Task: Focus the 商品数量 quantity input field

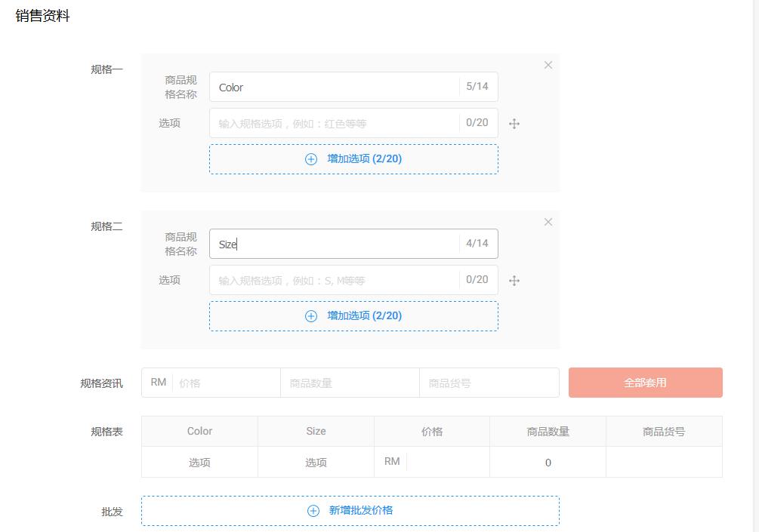Action: coord(350,383)
